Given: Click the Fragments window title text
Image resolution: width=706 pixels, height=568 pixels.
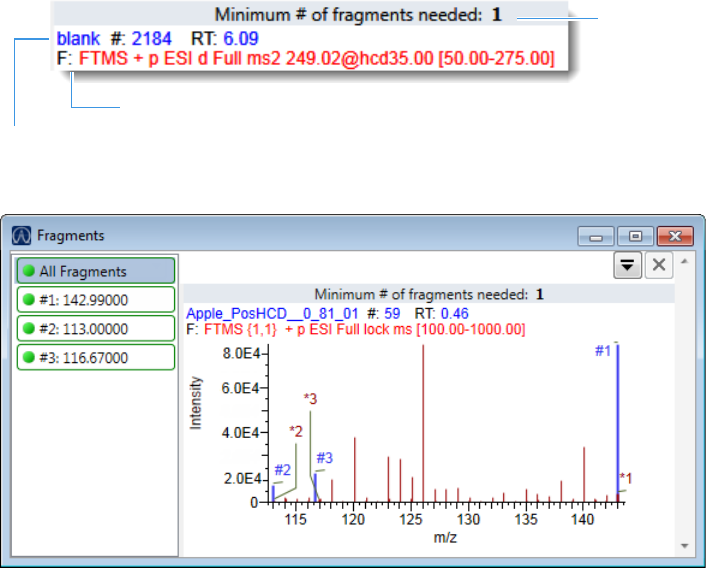Looking at the screenshot, I should pyautogui.click(x=70, y=235).
